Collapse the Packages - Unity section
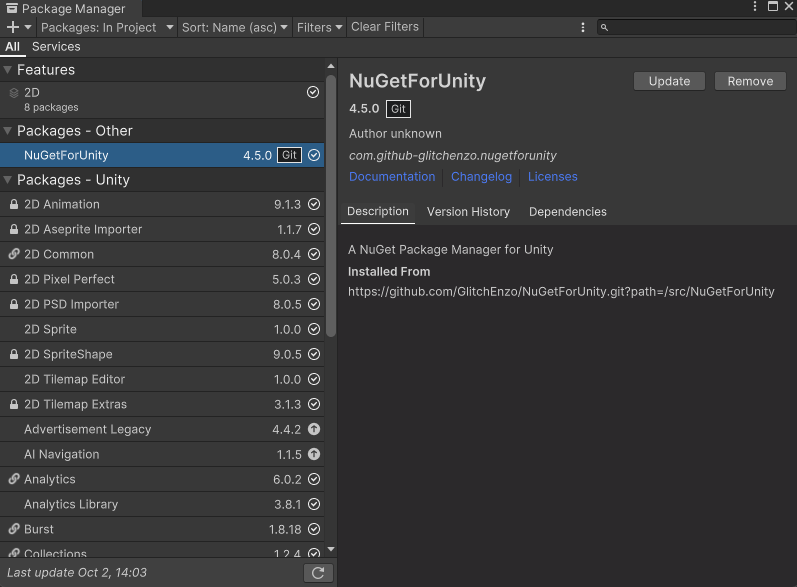Screen dimensions: 797x587 coord(8,180)
